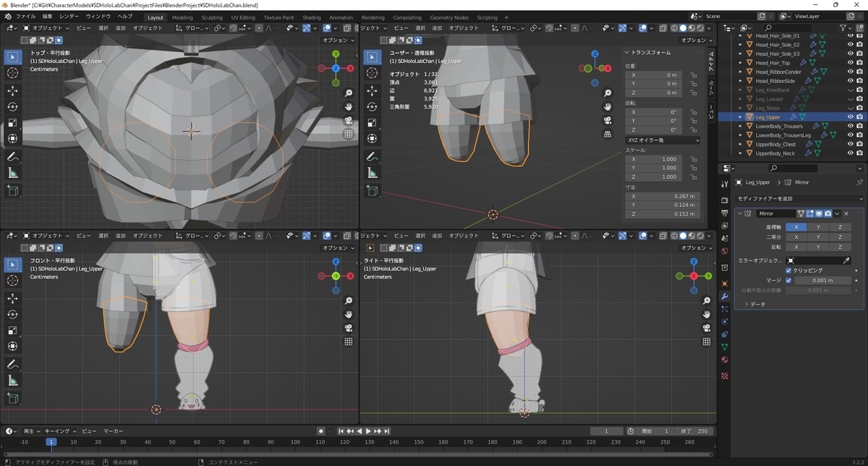
Task: Enable snapping via the magnet icon
Action: click(x=233, y=27)
